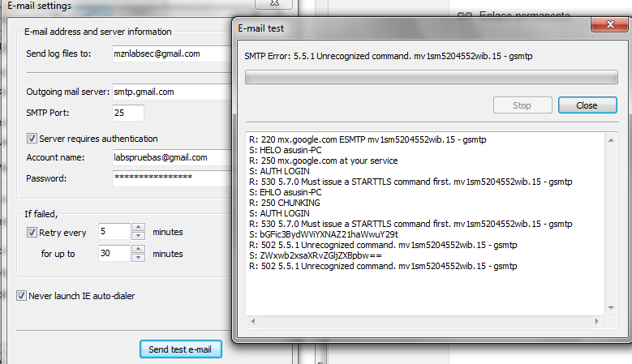This screenshot has width=632, height=364.
Task: Click the Outgoing mail server field
Action: [x=173, y=92]
